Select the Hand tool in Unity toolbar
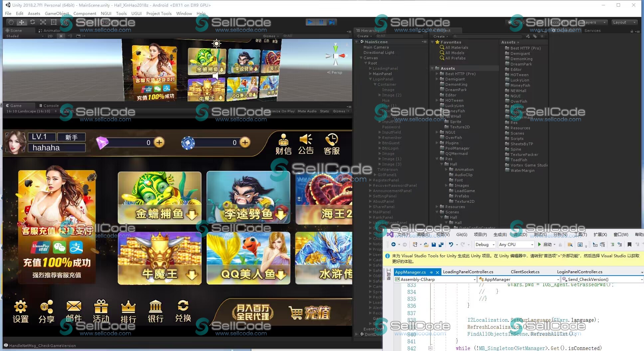644x351 pixels. coord(11,22)
